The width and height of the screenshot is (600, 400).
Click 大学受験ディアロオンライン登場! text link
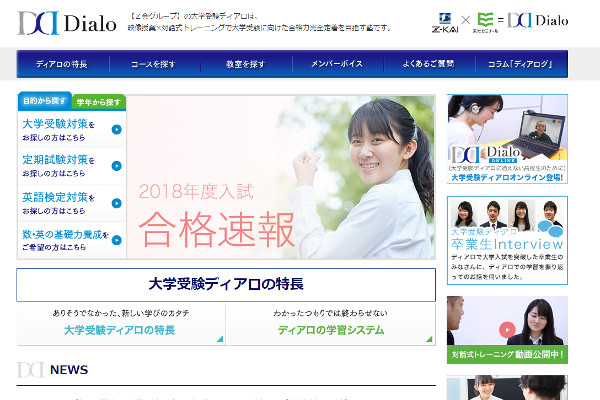[x=507, y=177]
